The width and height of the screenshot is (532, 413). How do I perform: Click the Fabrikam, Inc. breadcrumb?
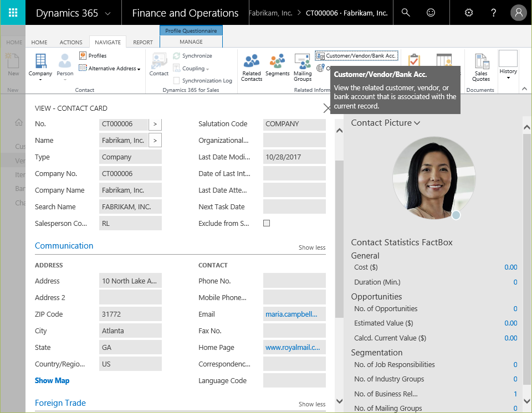point(270,13)
